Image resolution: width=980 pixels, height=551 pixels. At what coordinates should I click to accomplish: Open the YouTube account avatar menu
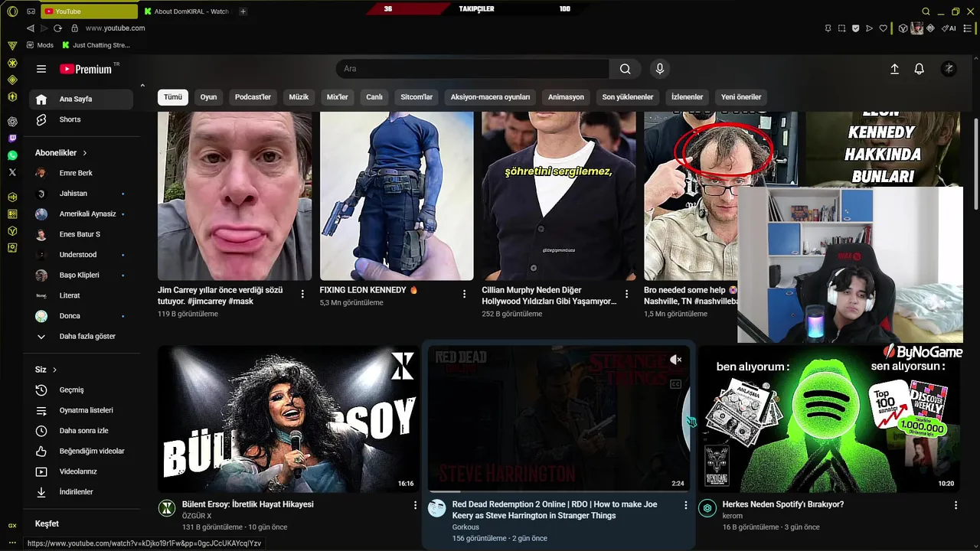tap(949, 69)
